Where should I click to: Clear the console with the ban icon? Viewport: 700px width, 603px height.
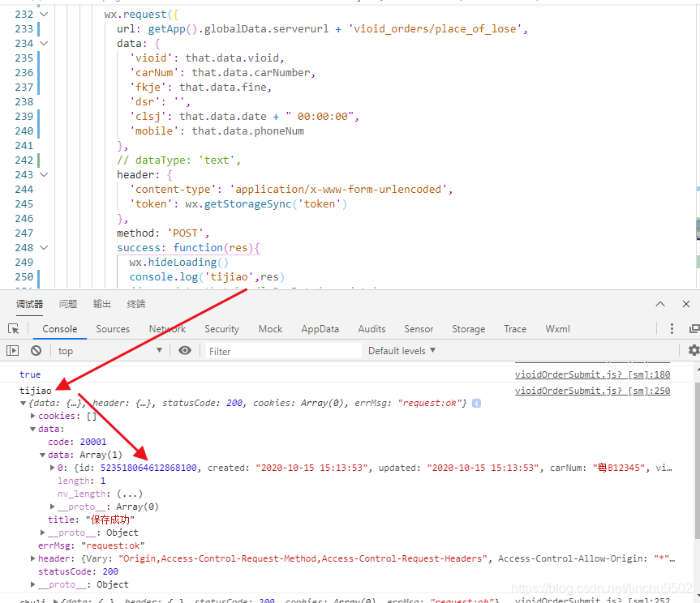click(x=37, y=351)
